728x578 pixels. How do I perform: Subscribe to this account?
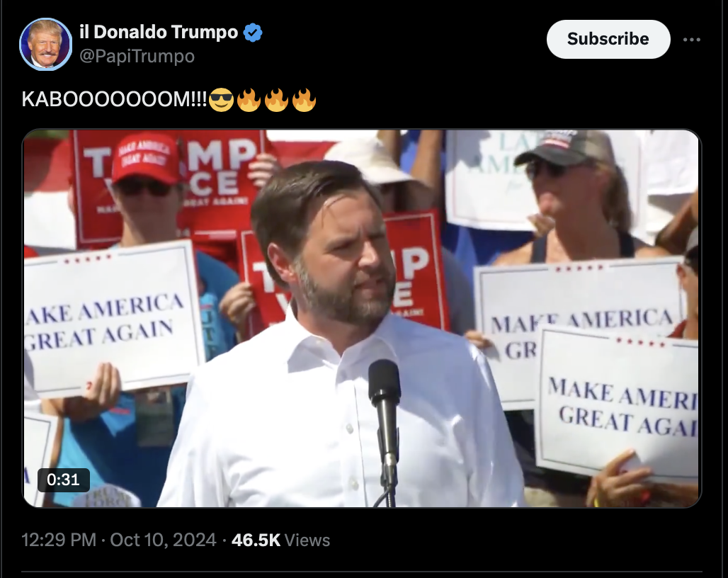(x=608, y=39)
